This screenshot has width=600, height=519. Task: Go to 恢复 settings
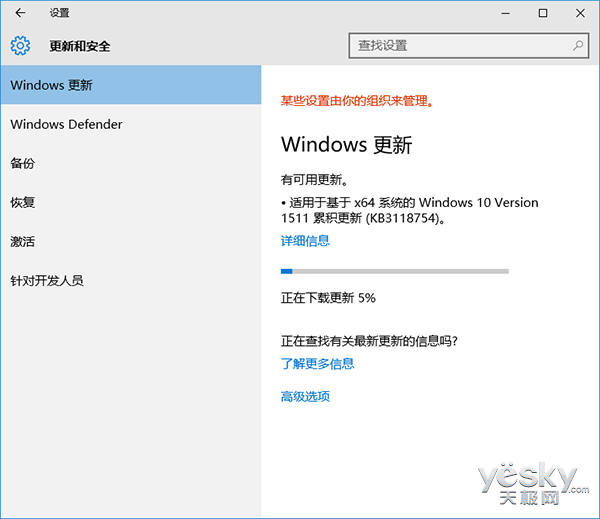coord(130,202)
